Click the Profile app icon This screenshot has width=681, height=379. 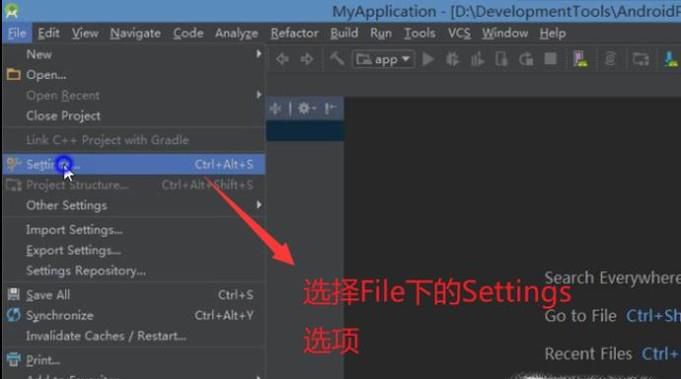pos(502,59)
